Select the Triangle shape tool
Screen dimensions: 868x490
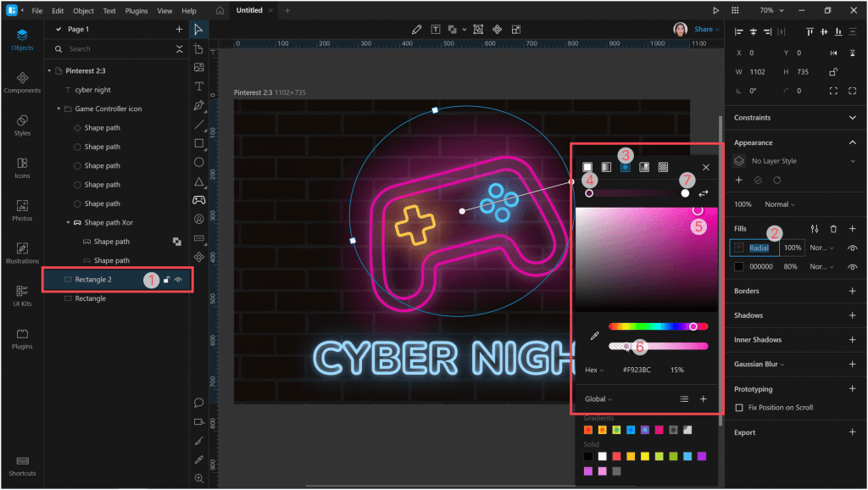pos(198,181)
